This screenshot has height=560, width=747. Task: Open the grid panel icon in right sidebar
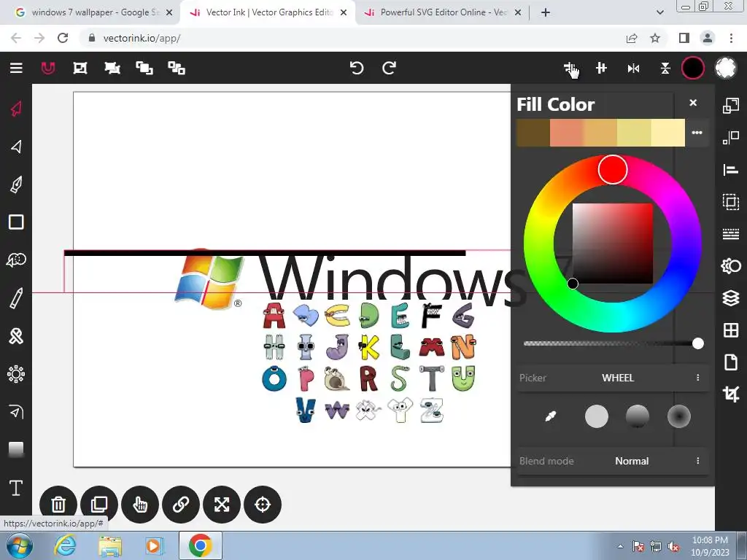731,330
